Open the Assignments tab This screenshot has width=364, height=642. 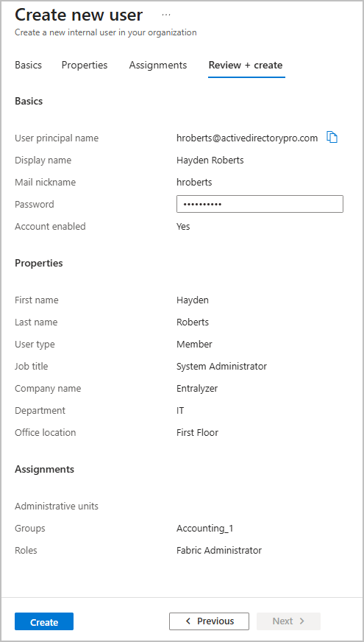click(x=158, y=65)
